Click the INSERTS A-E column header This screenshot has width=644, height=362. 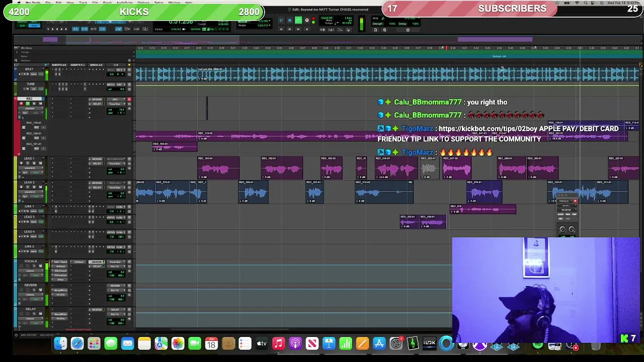(x=59, y=65)
